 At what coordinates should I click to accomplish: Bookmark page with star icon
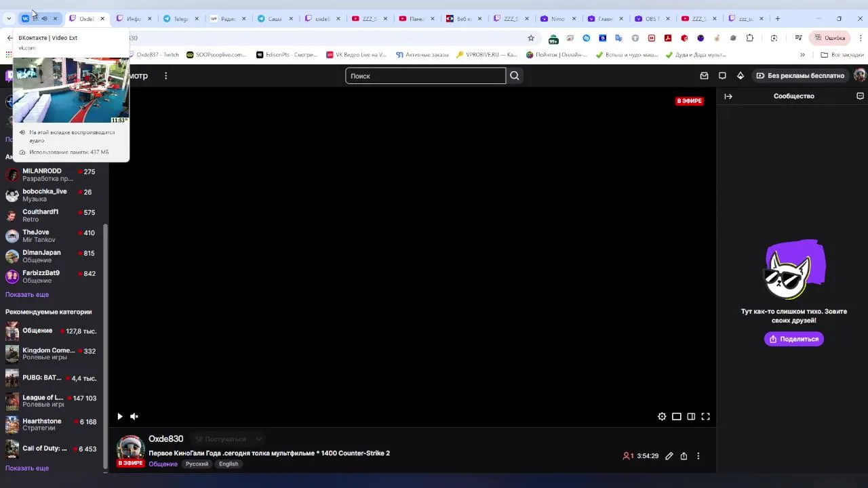[x=531, y=38]
